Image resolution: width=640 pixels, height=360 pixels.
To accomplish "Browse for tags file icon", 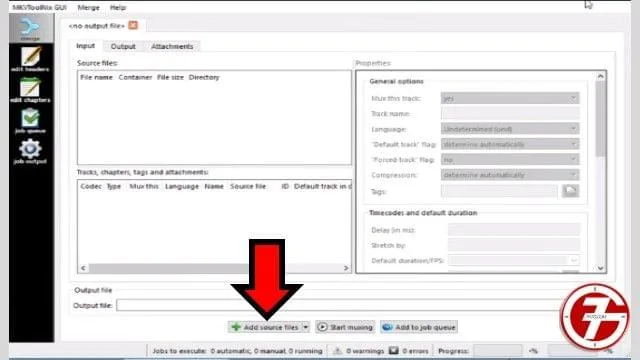I will pos(570,191).
